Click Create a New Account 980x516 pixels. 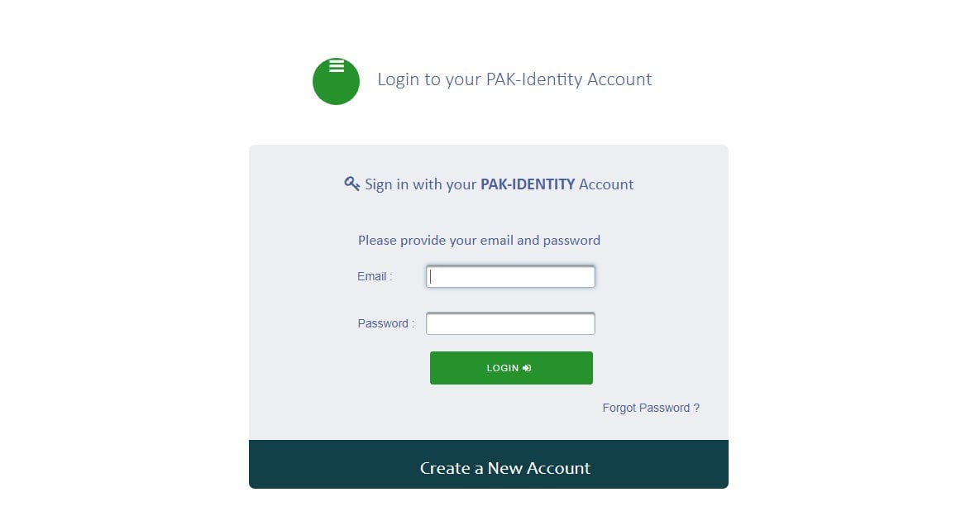pyautogui.click(x=504, y=468)
